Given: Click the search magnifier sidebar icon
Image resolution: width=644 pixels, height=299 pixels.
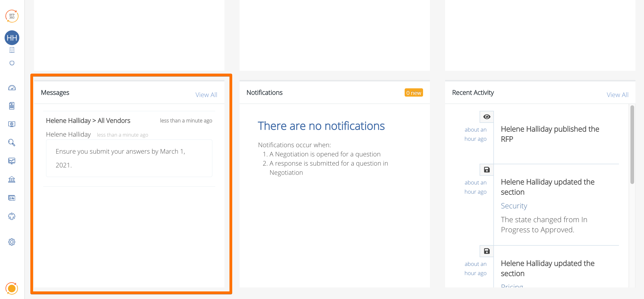Looking at the screenshot, I should 12,143.
